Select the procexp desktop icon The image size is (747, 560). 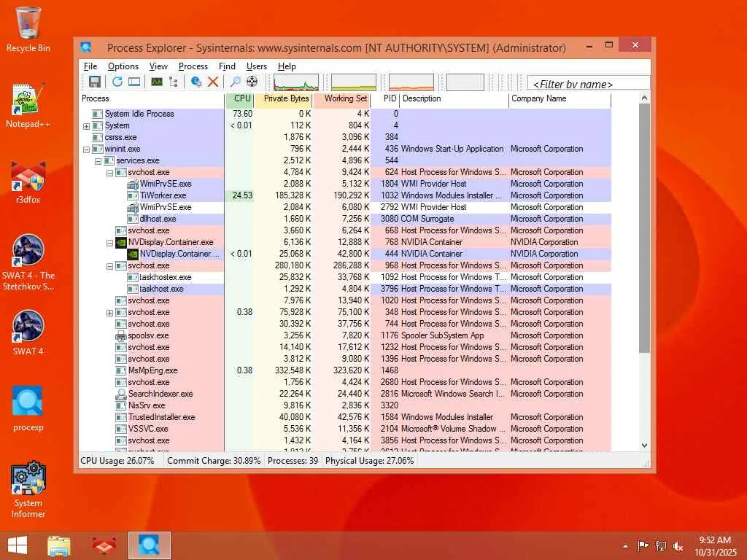tap(28, 408)
